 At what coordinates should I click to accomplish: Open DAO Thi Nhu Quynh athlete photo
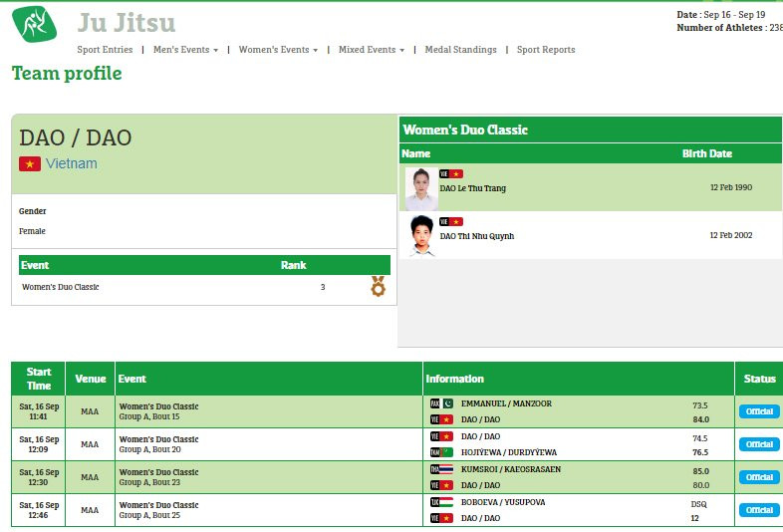click(421, 236)
